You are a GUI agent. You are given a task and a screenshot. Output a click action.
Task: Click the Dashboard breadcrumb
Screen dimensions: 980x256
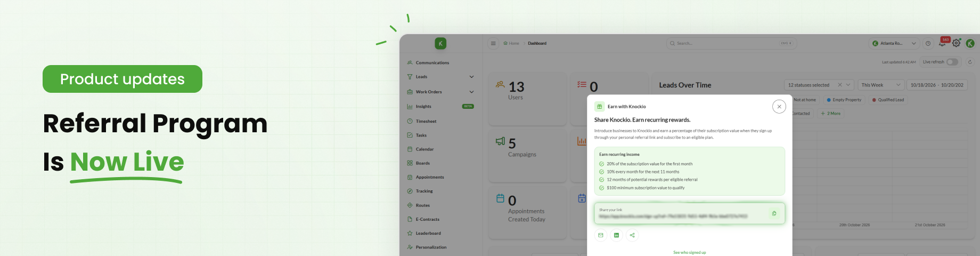(x=537, y=43)
